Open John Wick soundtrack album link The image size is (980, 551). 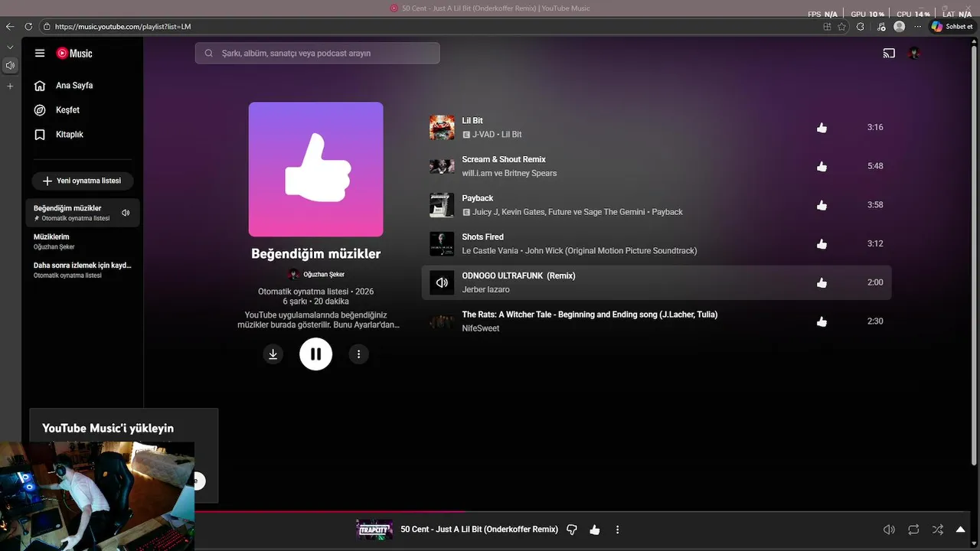(611, 251)
